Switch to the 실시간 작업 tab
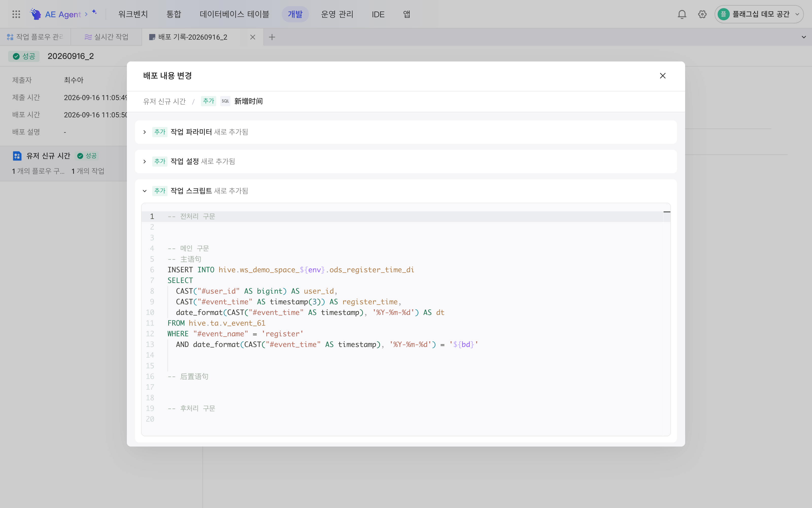Image resolution: width=812 pixels, height=508 pixels. pos(106,37)
